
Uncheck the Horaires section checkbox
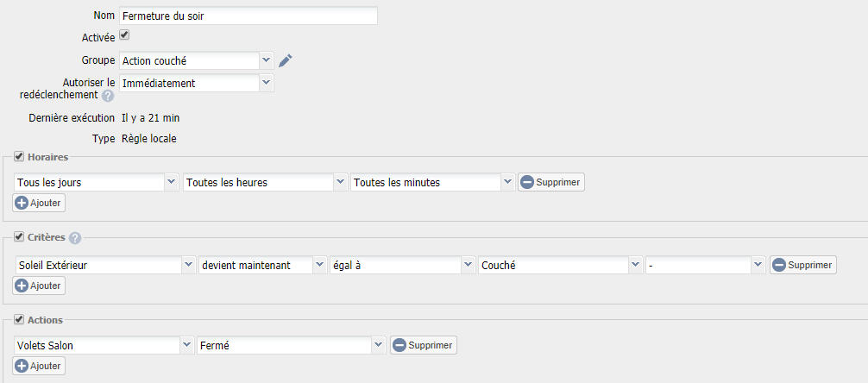[x=18, y=157]
